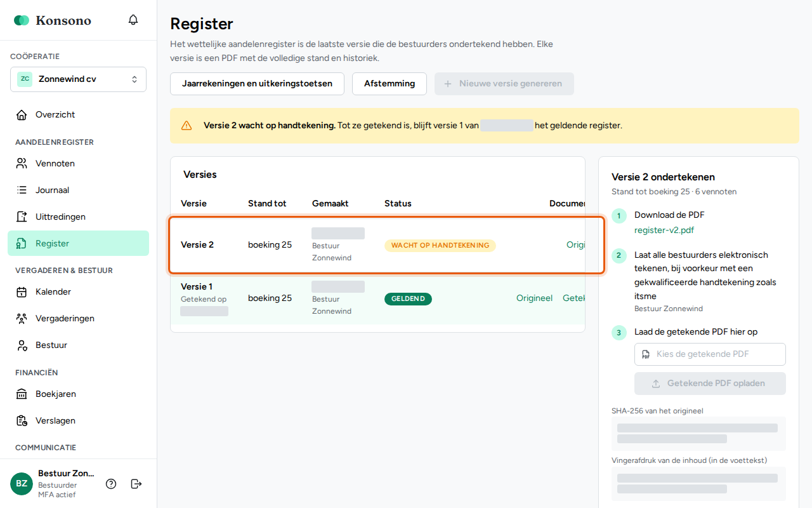
Task: Click Nieuwe versie genereren button
Action: (x=504, y=84)
